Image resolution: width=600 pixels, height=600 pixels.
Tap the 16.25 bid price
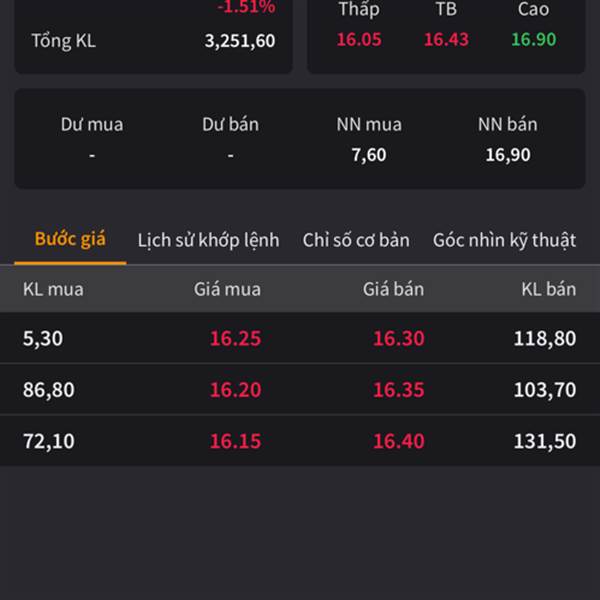point(236,338)
